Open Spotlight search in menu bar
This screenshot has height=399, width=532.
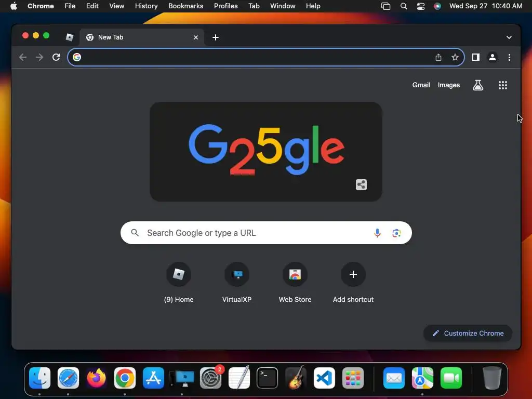click(x=403, y=6)
